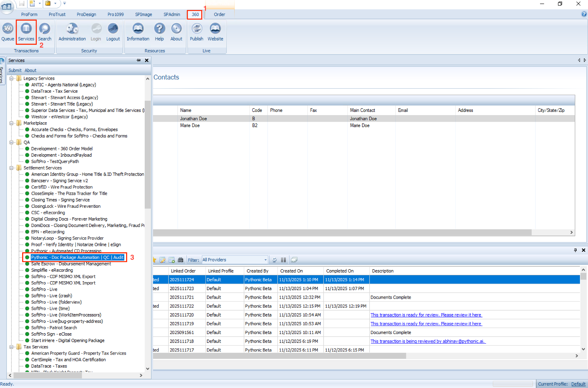
Task: Click the Services ribbon icon
Action: click(26, 32)
